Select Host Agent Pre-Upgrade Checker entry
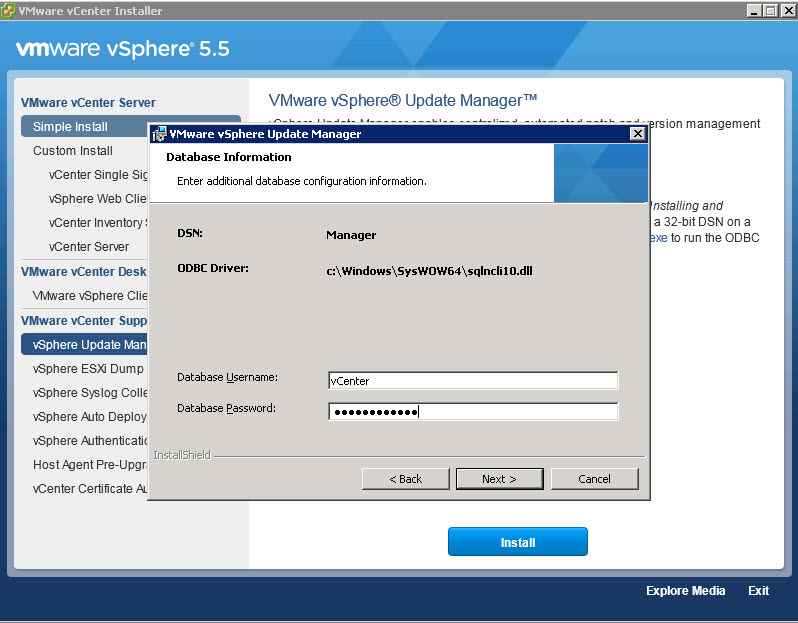 [90, 464]
